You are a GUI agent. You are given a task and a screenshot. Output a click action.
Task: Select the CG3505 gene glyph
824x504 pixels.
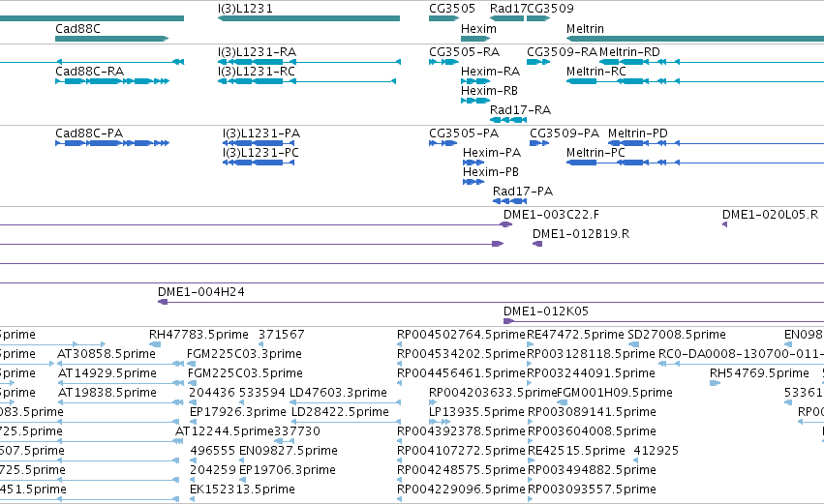coord(444,18)
